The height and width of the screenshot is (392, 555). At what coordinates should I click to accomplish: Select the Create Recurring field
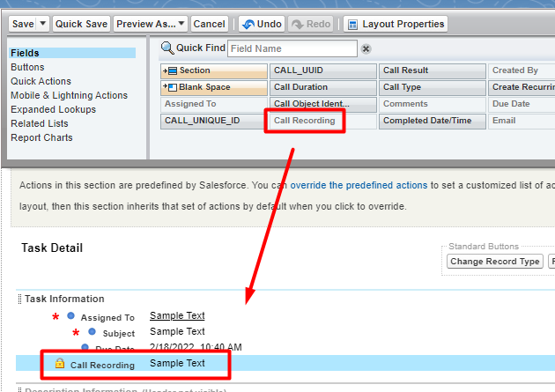pos(522,87)
